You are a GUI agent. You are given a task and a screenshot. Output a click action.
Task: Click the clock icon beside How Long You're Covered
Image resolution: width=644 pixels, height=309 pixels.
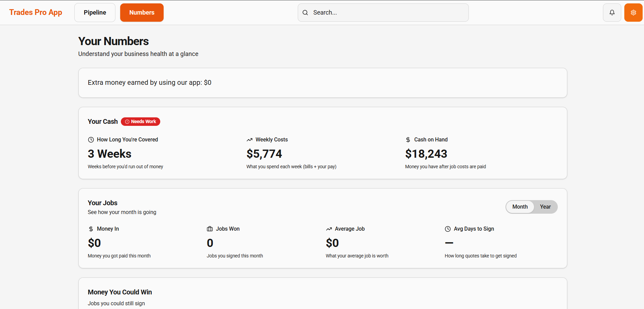pos(91,139)
